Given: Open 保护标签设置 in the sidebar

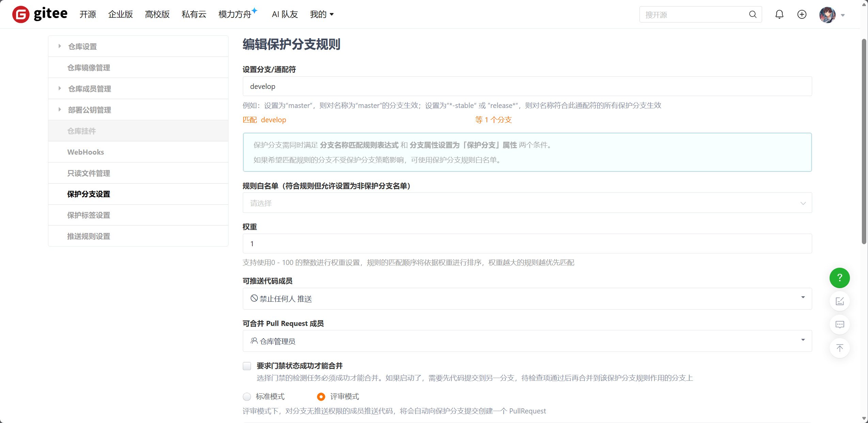Looking at the screenshot, I should [89, 215].
